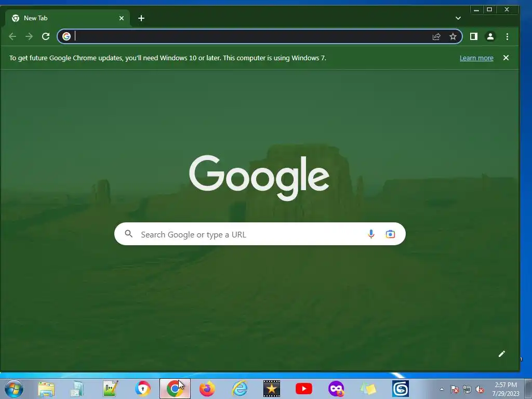This screenshot has height=399, width=532.
Task: Open the share this page icon
Action: coord(436,37)
